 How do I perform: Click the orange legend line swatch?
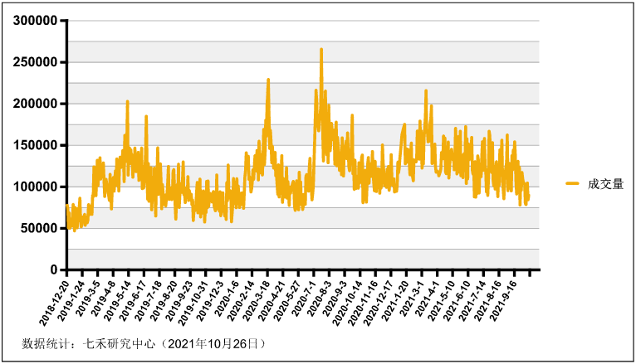point(573,184)
